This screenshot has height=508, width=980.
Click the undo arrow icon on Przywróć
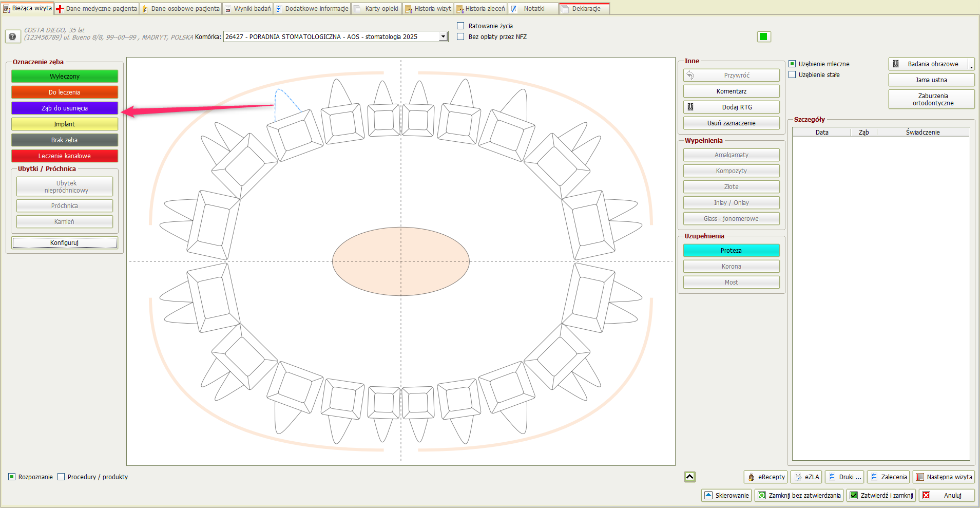(x=690, y=76)
